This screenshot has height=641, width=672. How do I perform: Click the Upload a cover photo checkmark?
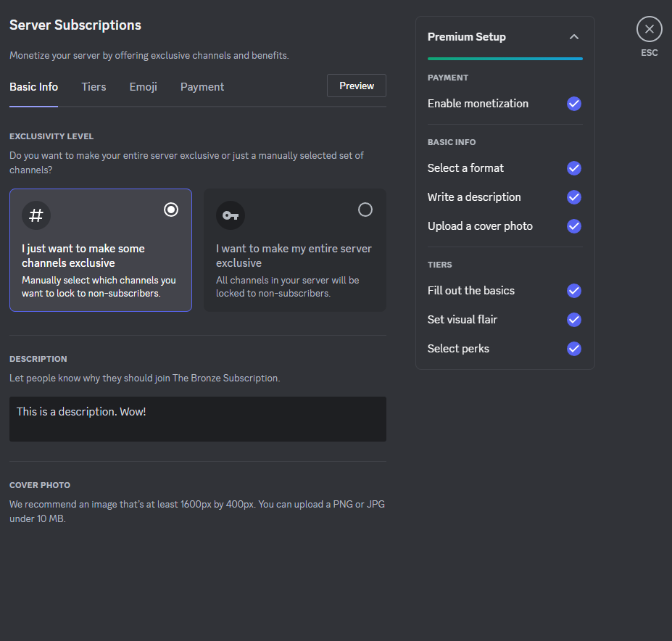pyautogui.click(x=574, y=226)
